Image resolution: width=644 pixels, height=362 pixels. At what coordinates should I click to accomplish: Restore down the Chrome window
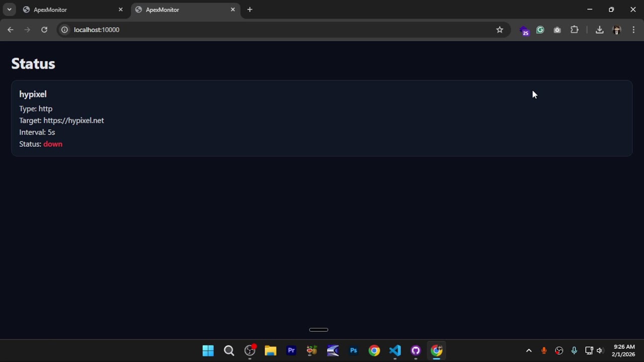pos(611,10)
